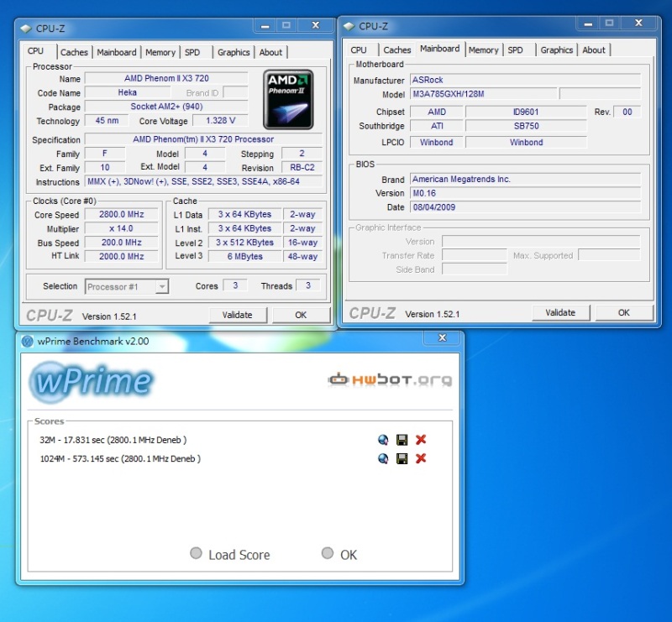The height and width of the screenshot is (622, 672).
Task: Select the 32M - 17.831 sec score entry
Action: point(113,440)
